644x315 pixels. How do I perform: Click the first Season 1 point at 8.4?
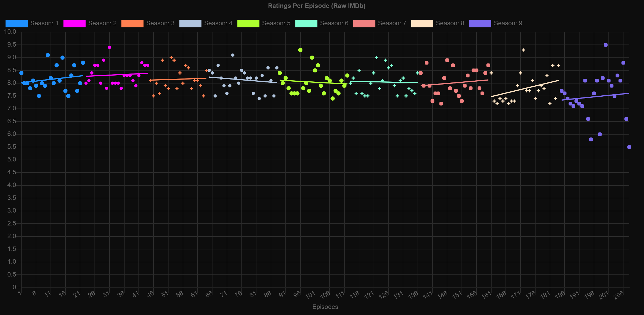(x=21, y=73)
